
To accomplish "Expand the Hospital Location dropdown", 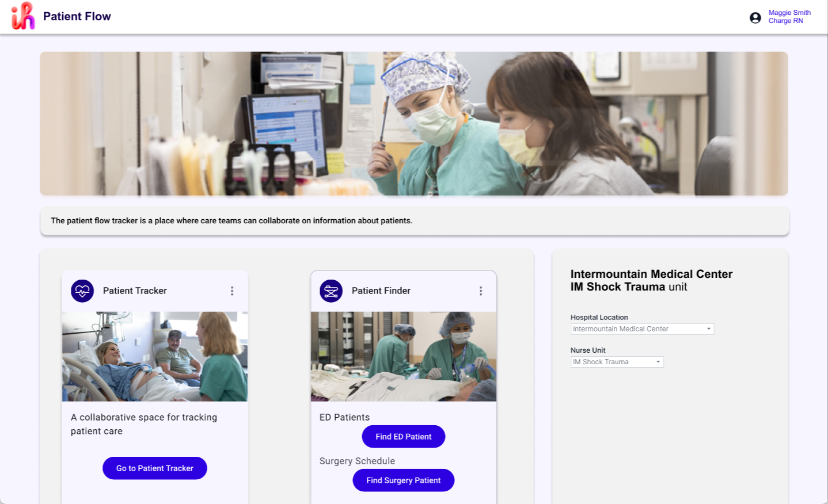I will 642,329.
